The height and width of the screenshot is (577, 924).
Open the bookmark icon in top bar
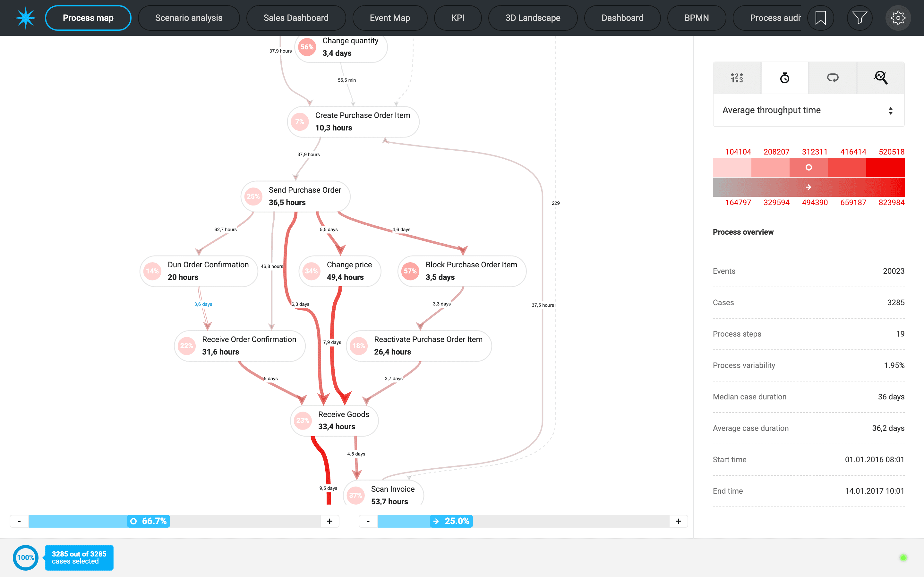(x=820, y=18)
